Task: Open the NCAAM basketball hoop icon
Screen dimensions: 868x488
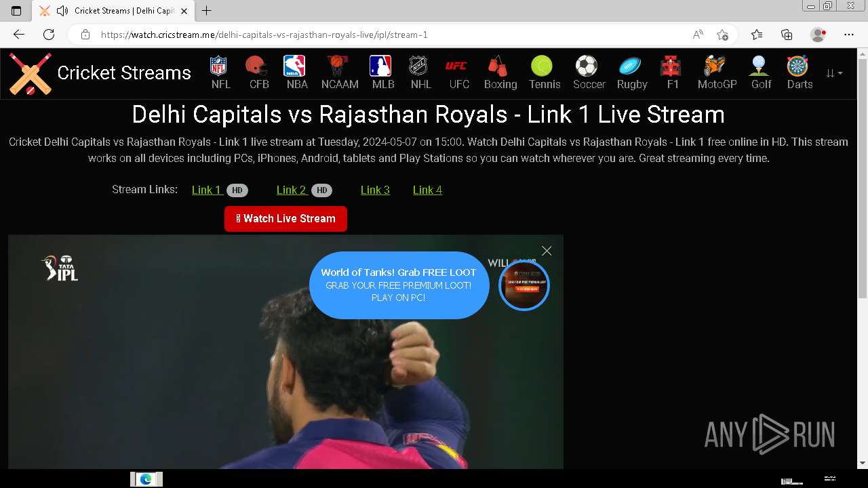Action: [x=339, y=66]
